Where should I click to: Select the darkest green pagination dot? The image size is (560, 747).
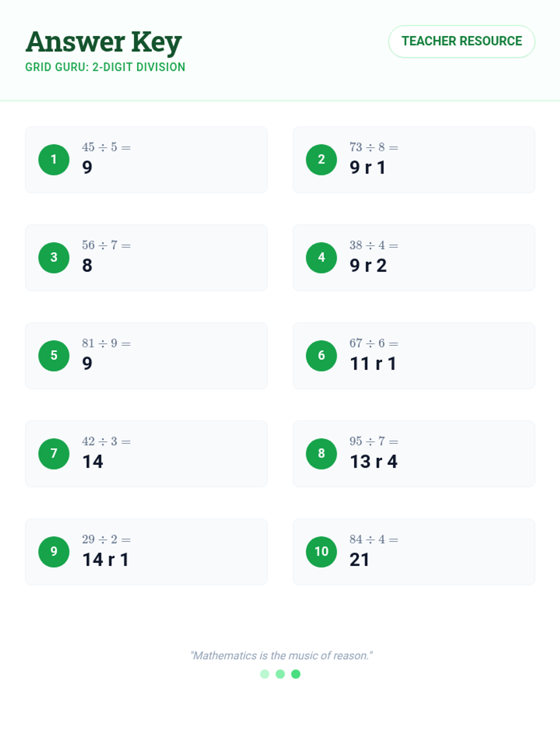[x=296, y=674]
